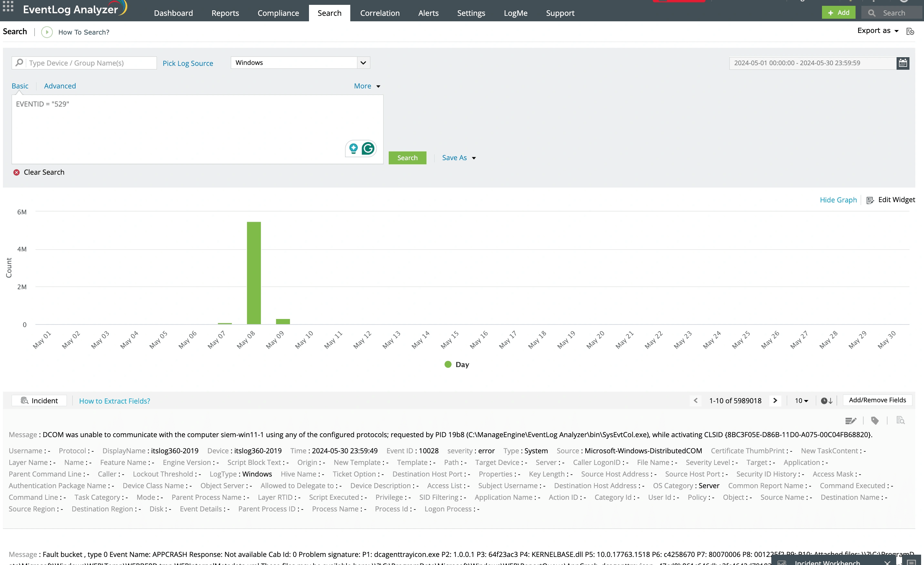Viewport: 924px width, 565px height.
Task: Click the Grammarly icon in query box
Action: (x=368, y=149)
